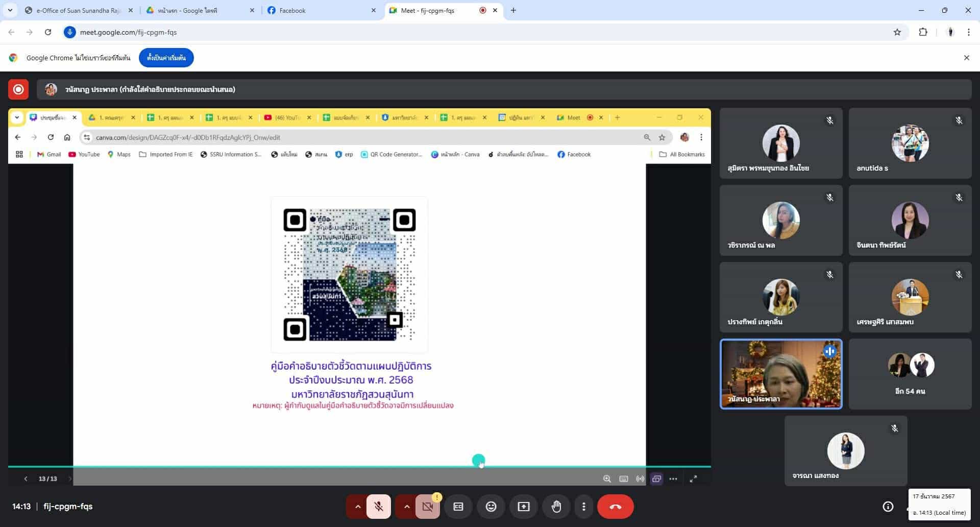This screenshot has height=527, width=980.
Task: Unmute the microphone
Action: click(378, 507)
